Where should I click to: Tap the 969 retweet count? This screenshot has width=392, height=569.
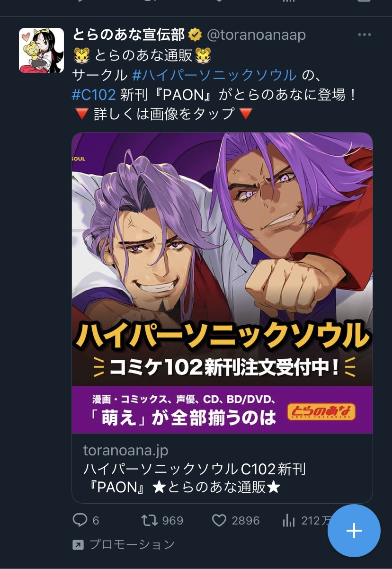click(x=173, y=521)
